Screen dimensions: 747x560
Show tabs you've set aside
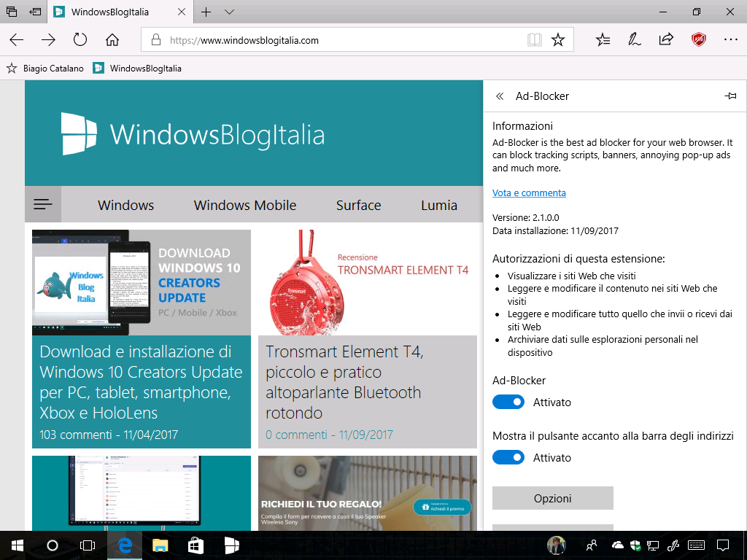pos(12,12)
